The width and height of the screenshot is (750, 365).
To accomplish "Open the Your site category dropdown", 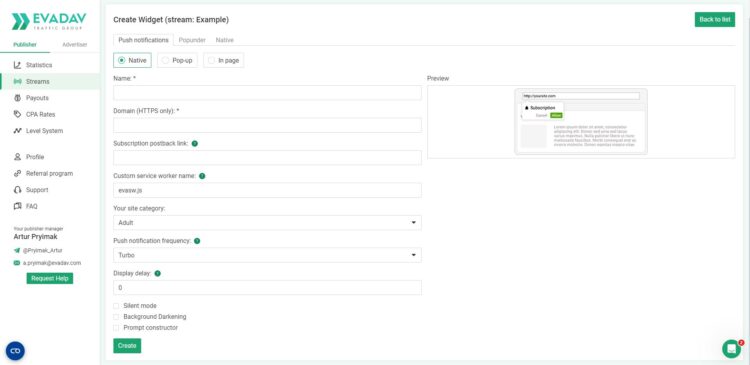I will pos(267,223).
